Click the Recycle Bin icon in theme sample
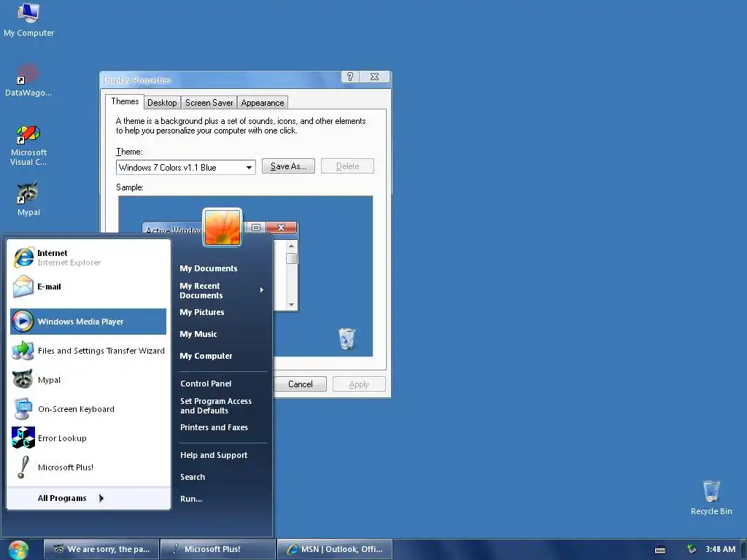Image resolution: width=747 pixels, height=560 pixels. (x=347, y=338)
